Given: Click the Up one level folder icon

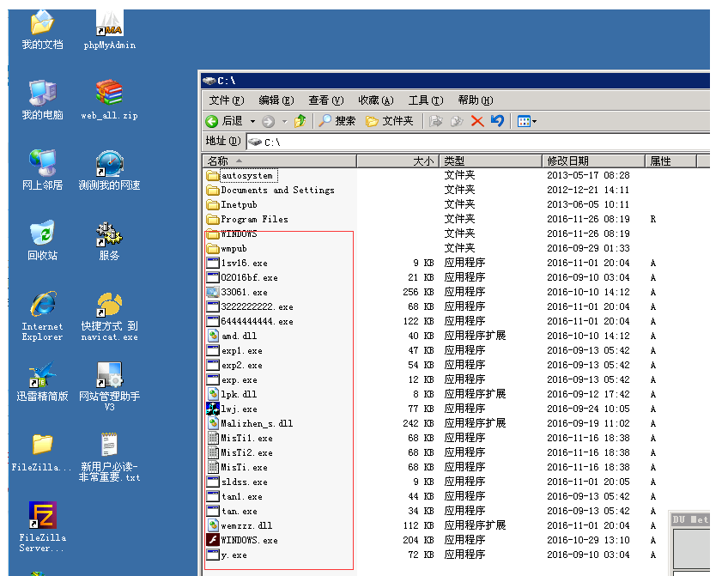Looking at the screenshot, I should point(300,121).
